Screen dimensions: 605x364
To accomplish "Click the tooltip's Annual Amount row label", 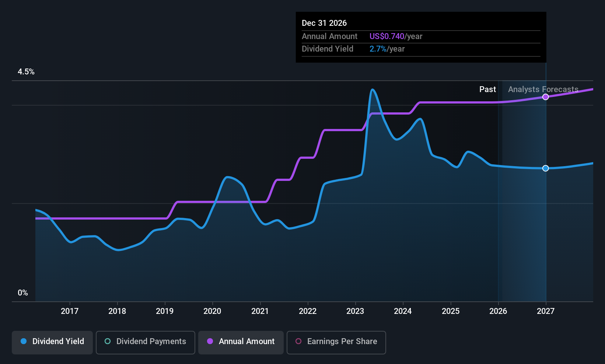I will [329, 36].
